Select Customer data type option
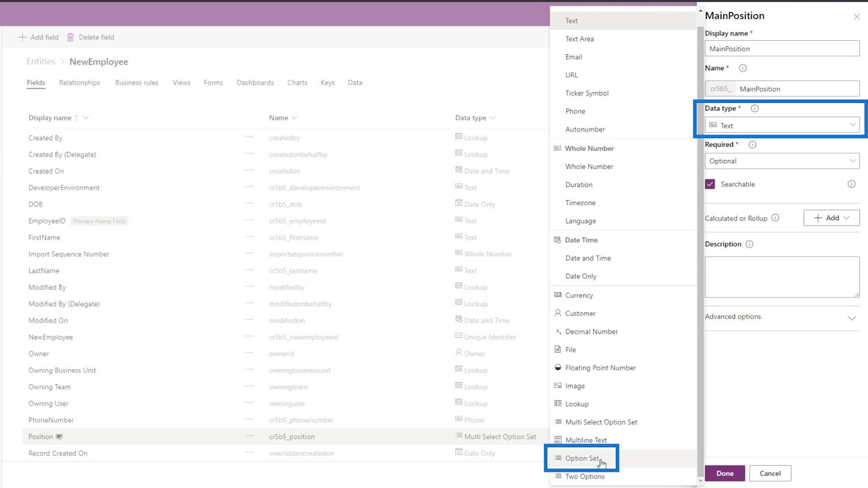The height and width of the screenshot is (488, 868). point(623,313)
